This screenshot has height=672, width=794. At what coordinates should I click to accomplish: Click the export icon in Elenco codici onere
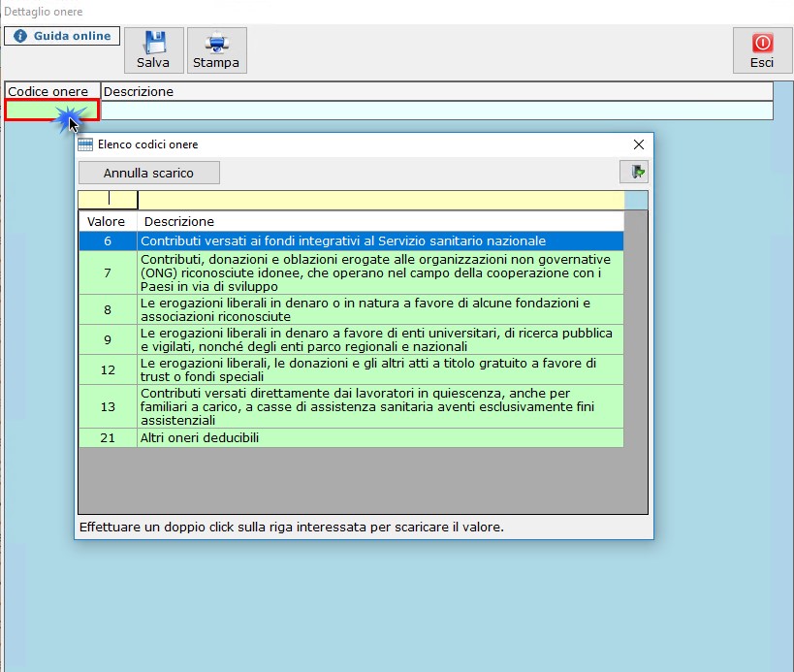[634, 172]
